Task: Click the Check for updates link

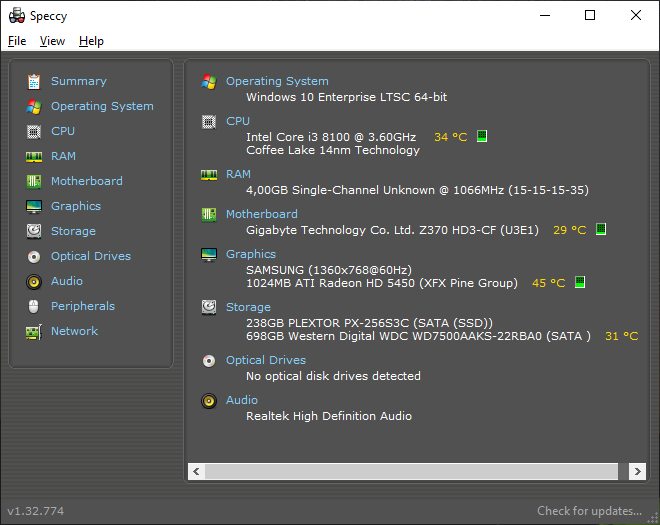Action: pyautogui.click(x=589, y=511)
